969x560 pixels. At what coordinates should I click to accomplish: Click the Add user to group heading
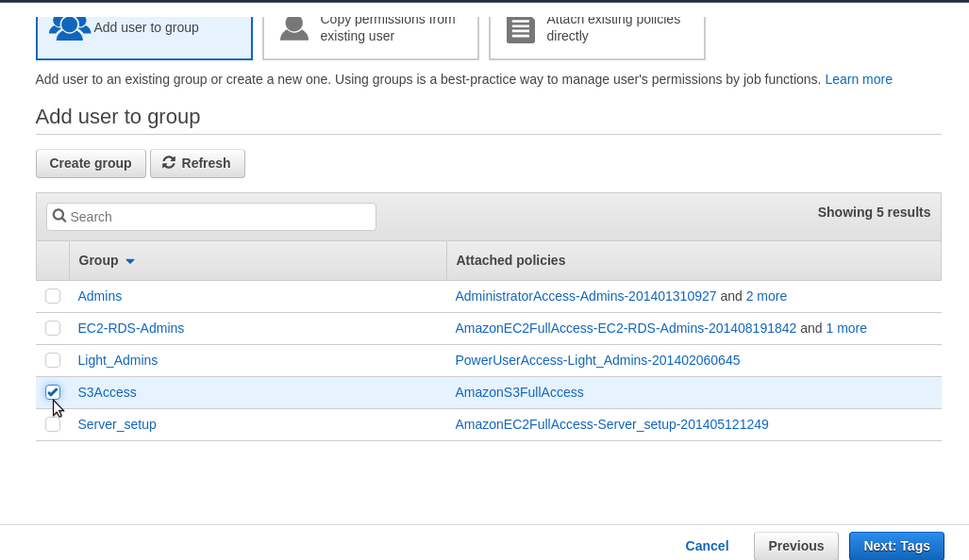pos(118,116)
